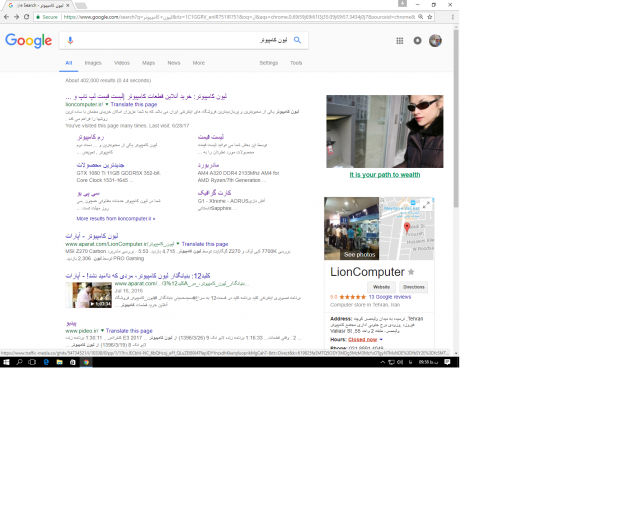Save LionComputer with the gray star icon
The width and height of the screenshot is (640, 511).
click(x=411, y=272)
